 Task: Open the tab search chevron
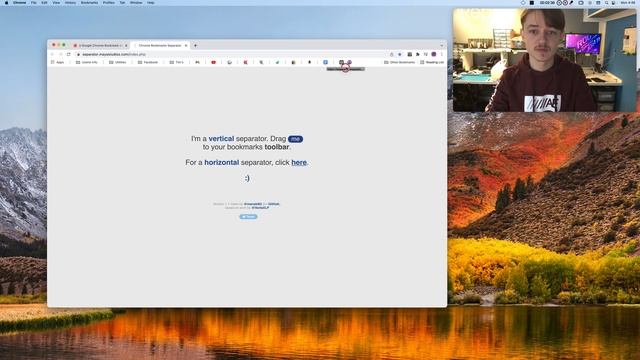click(x=441, y=45)
